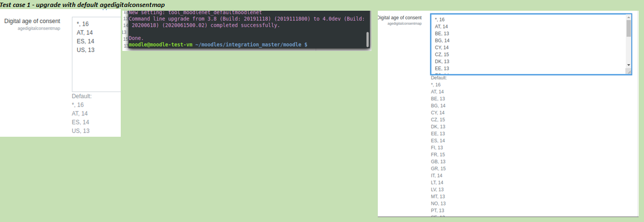Click the scrollbar thumb in the right text box
This screenshot has width=644, height=222.
[x=628, y=28]
